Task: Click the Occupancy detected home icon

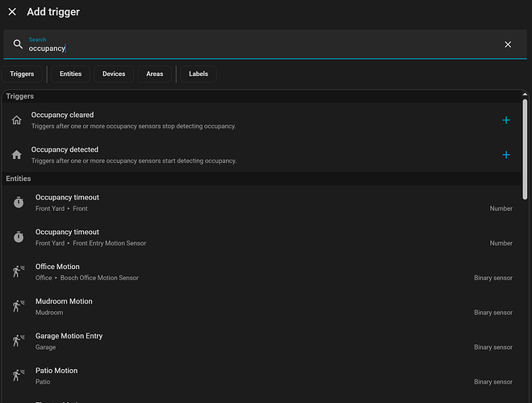Action: pos(17,155)
